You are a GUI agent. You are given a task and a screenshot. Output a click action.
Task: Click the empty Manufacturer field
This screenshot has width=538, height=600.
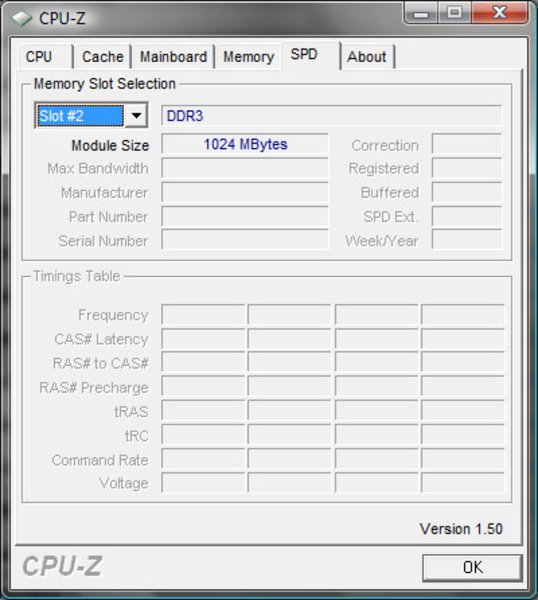(245, 192)
